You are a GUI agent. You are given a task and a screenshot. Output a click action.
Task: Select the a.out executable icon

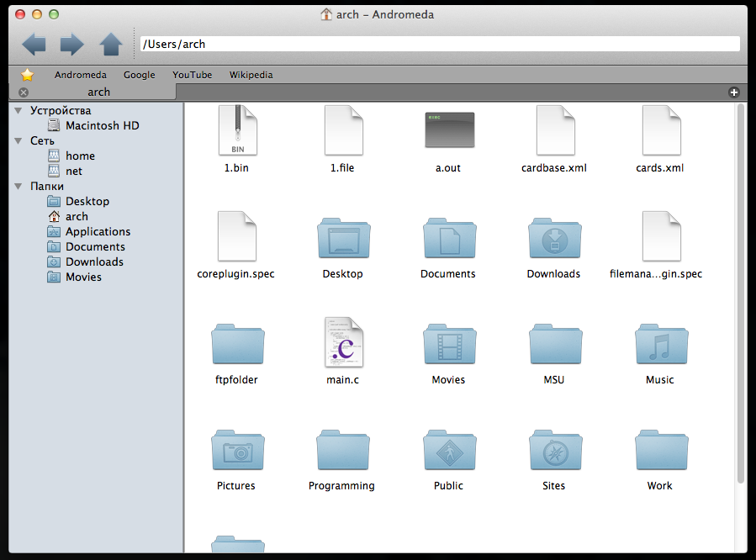(x=449, y=129)
